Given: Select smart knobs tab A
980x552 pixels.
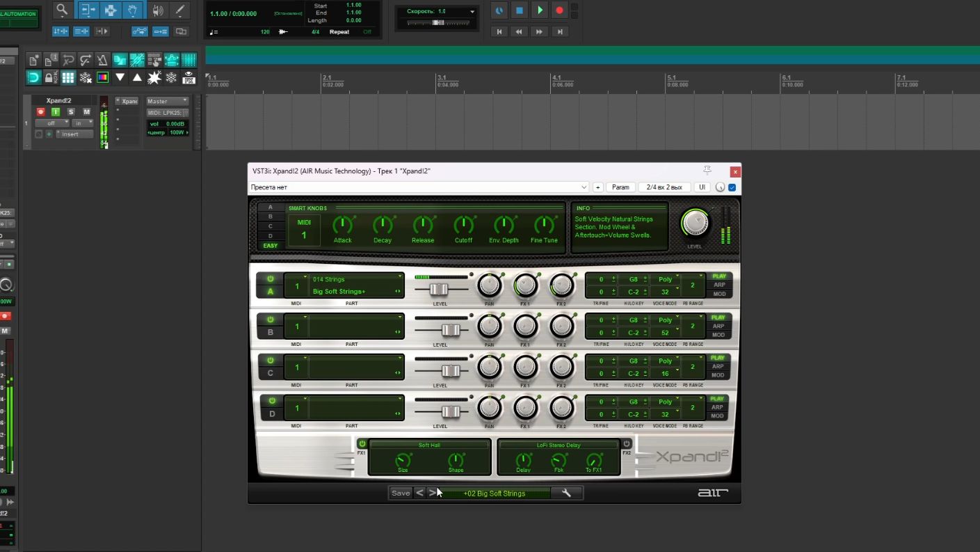Looking at the screenshot, I should 271,207.
